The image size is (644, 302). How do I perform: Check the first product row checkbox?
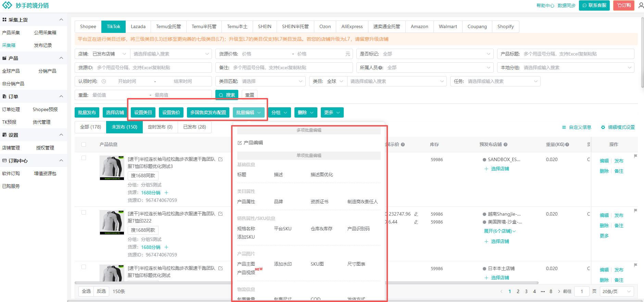pos(84,158)
